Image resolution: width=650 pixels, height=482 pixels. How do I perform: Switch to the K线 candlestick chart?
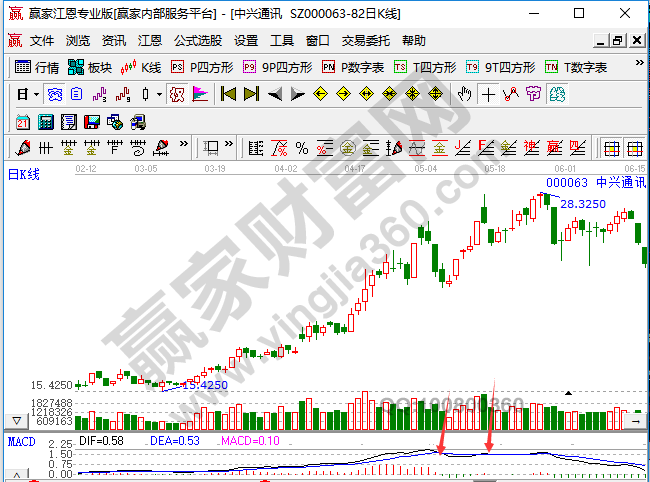[x=141, y=67]
